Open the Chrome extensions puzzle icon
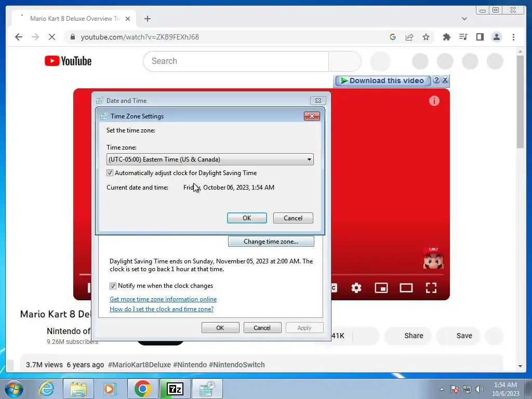Viewport: 532px width, 399px height. (446, 37)
